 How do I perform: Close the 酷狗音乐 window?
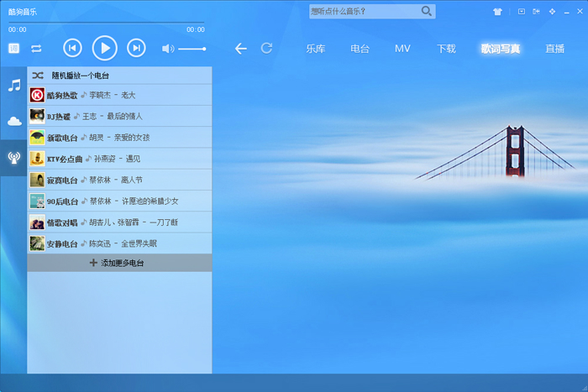pyautogui.click(x=580, y=12)
